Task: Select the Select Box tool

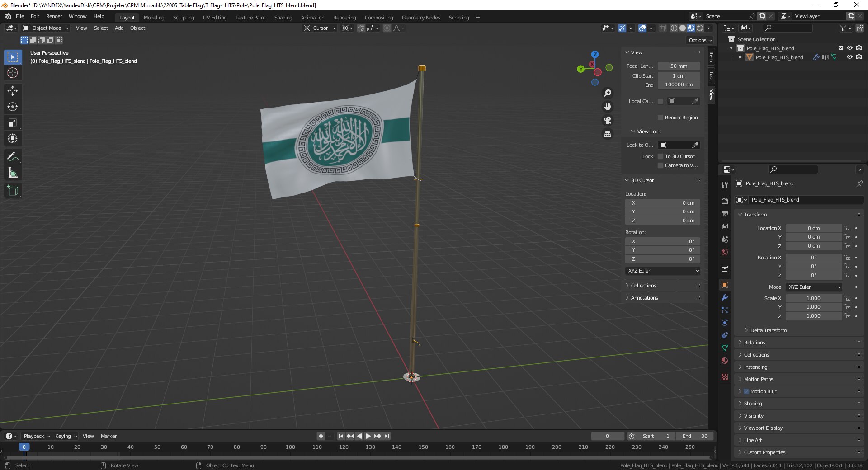Action: point(13,57)
